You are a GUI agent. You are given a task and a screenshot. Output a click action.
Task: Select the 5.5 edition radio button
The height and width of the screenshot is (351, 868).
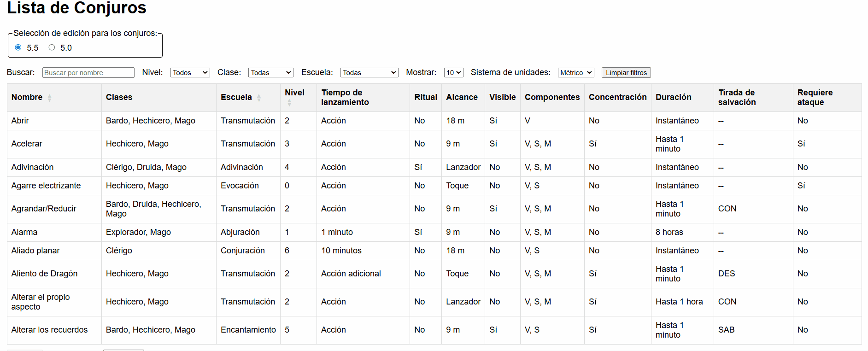[18, 47]
